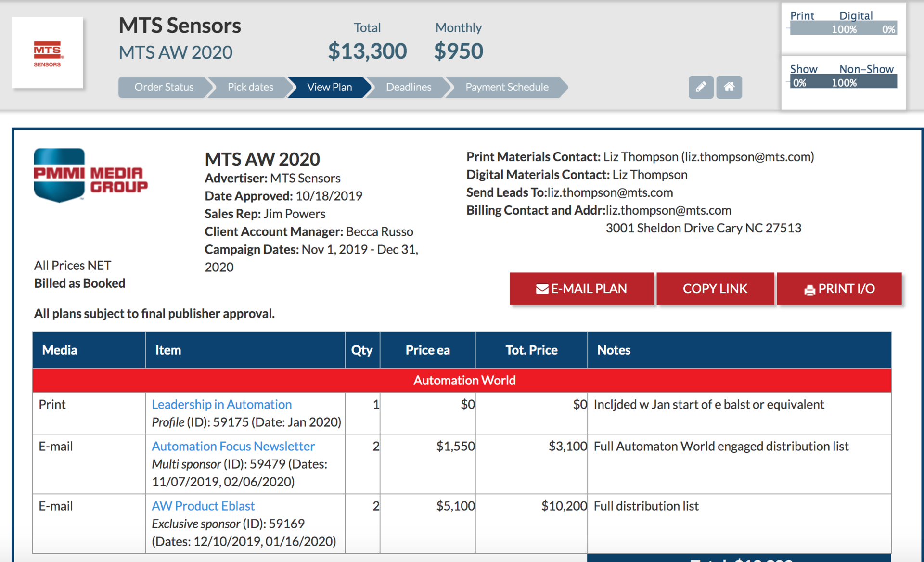
Task: Click the Tot. Price column header
Action: pyautogui.click(x=531, y=350)
